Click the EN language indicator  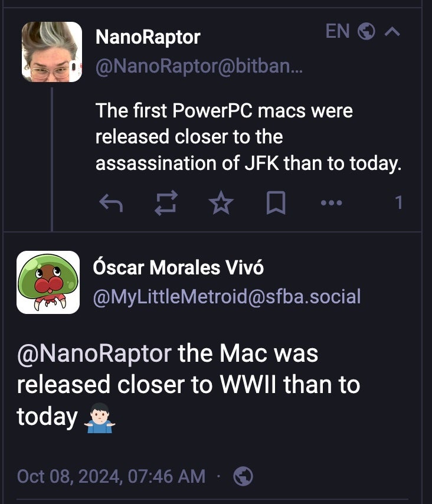point(338,31)
